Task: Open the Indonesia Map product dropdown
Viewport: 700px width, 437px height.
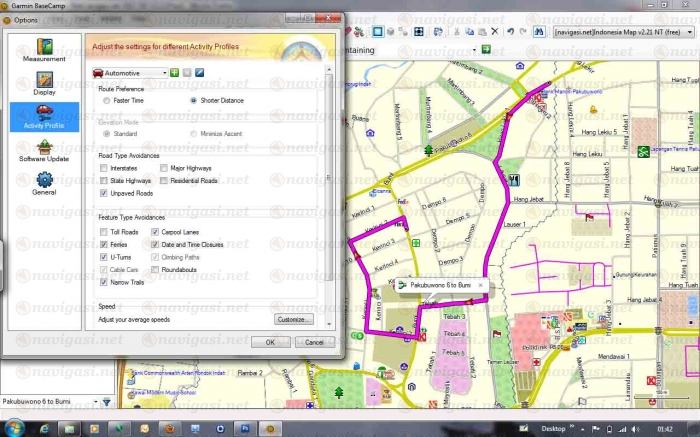Action: pos(691,32)
